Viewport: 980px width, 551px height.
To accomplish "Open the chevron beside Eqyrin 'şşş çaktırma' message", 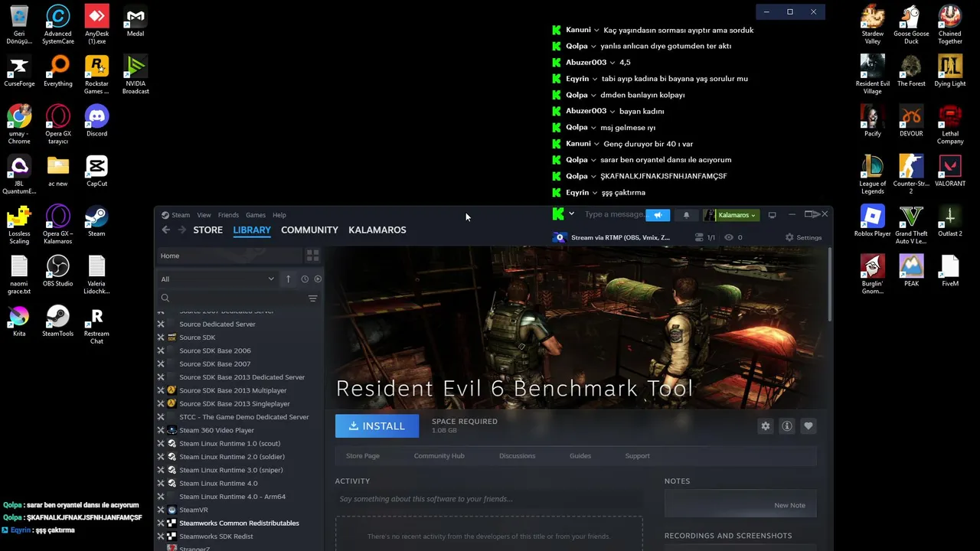I will point(595,193).
